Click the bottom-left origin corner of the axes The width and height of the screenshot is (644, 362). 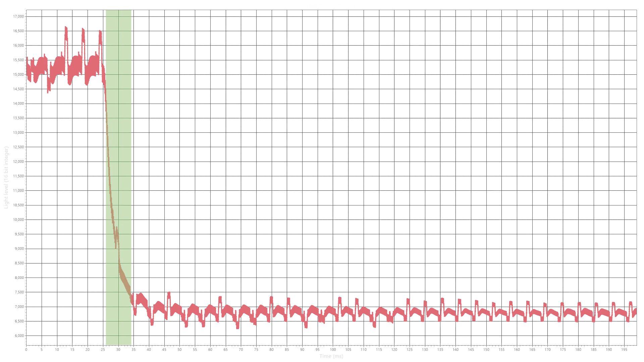click(x=26, y=345)
